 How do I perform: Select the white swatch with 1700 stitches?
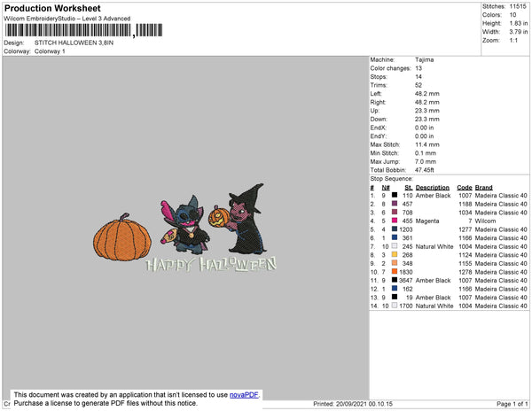point(395,306)
